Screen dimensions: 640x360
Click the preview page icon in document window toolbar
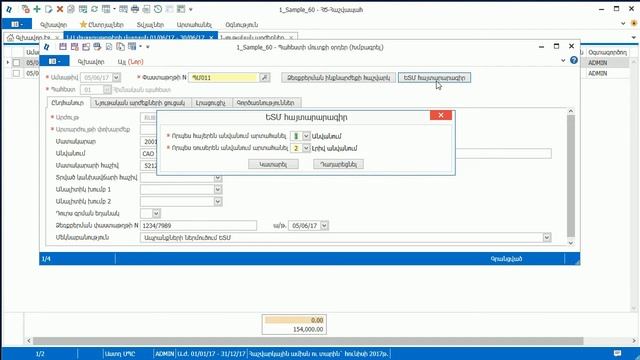pos(109,47)
